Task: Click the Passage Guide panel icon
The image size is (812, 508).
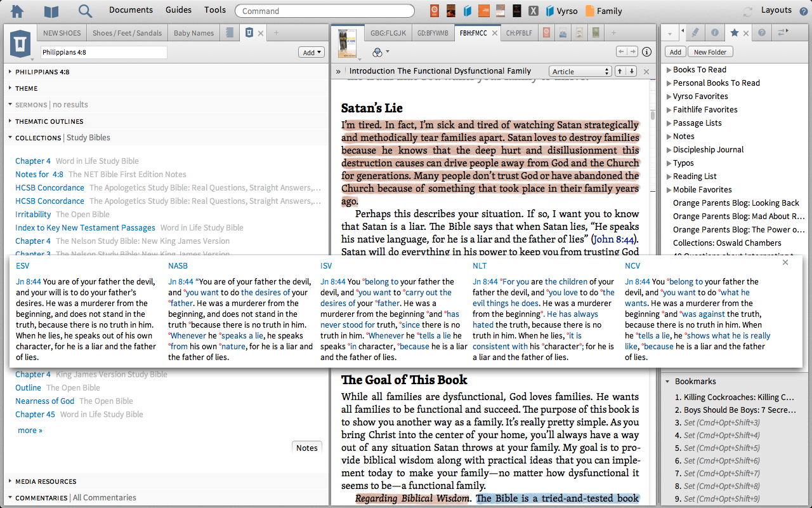Action: coord(20,44)
